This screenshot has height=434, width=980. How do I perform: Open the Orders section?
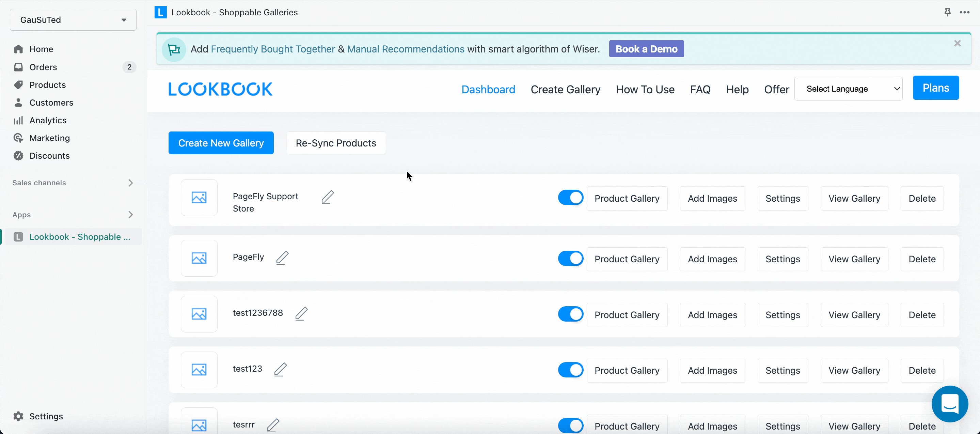[43, 67]
